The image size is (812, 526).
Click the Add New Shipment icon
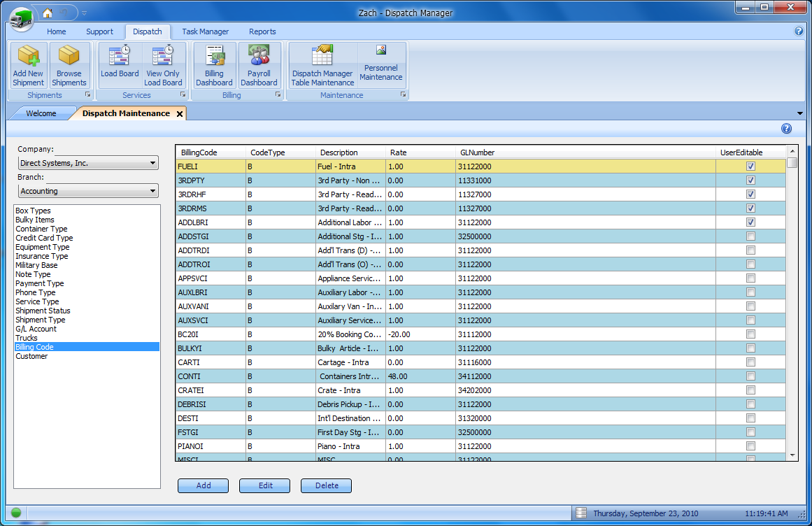click(28, 65)
